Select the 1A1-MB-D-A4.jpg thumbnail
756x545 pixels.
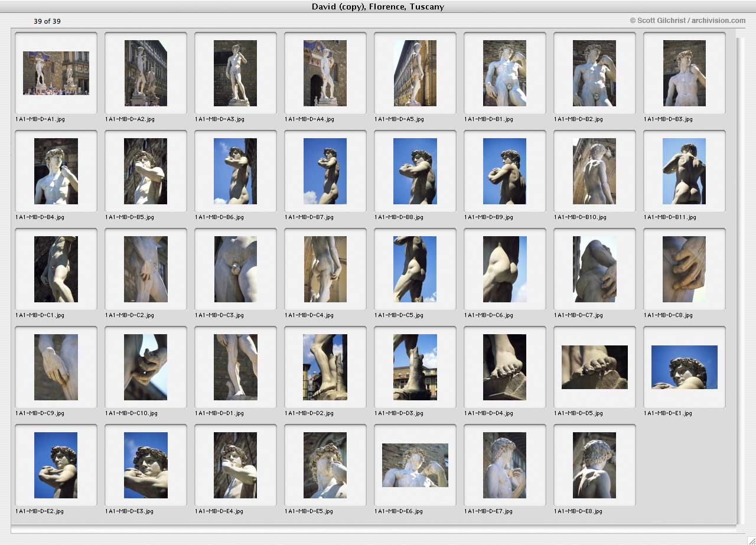point(325,73)
